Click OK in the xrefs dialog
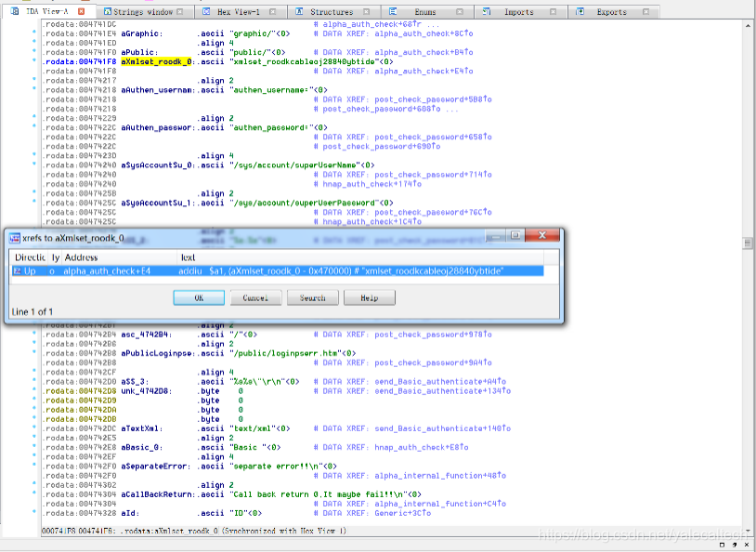The image size is (756, 552). coord(199,297)
